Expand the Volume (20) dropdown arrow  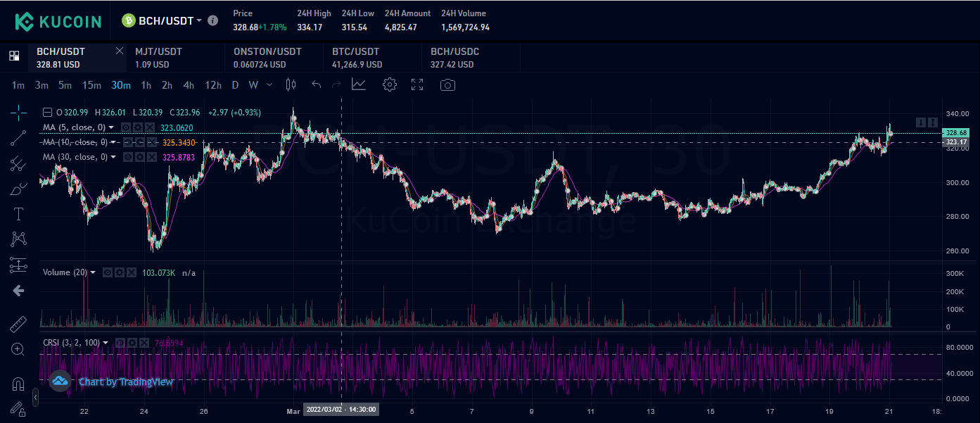[93, 272]
